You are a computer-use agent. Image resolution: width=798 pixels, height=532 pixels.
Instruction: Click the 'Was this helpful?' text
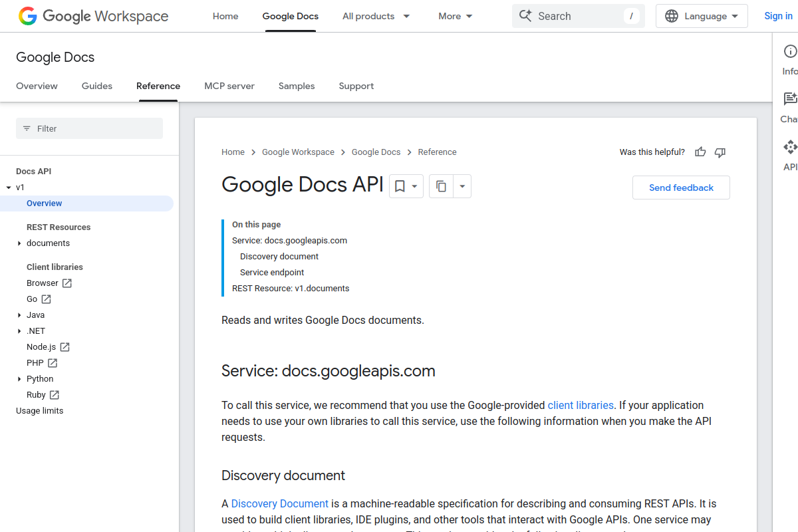click(652, 152)
